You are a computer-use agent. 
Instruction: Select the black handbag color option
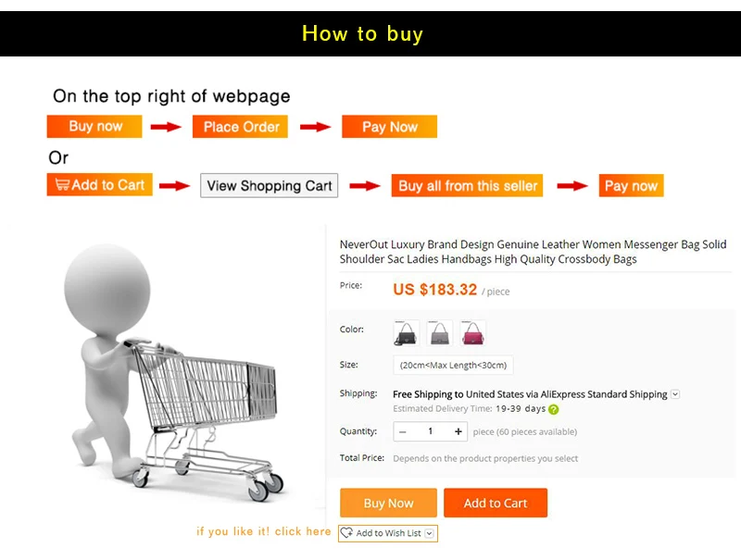(x=406, y=333)
